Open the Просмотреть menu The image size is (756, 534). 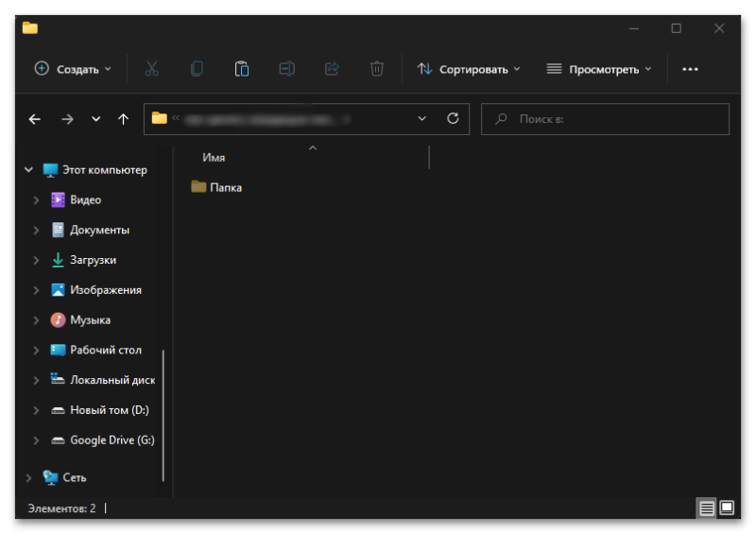599,69
